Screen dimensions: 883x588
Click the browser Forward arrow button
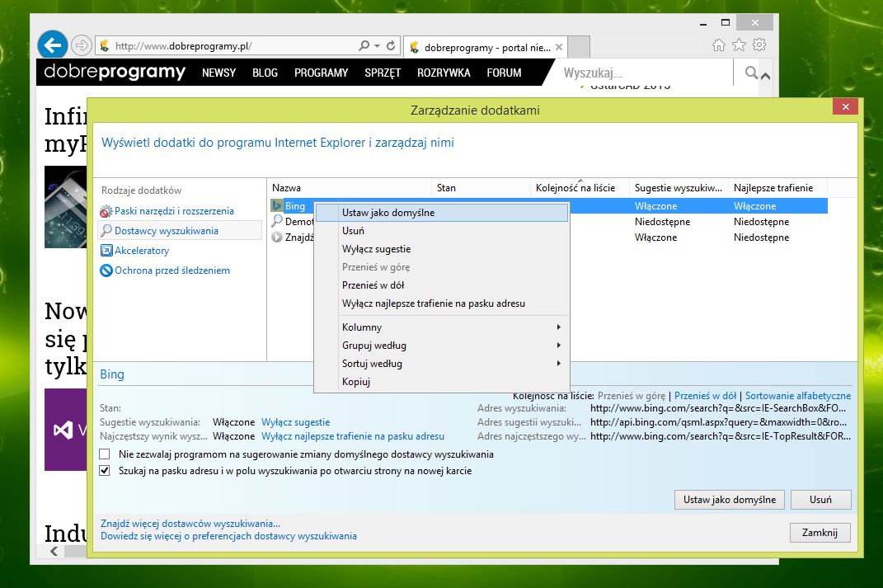[82, 45]
